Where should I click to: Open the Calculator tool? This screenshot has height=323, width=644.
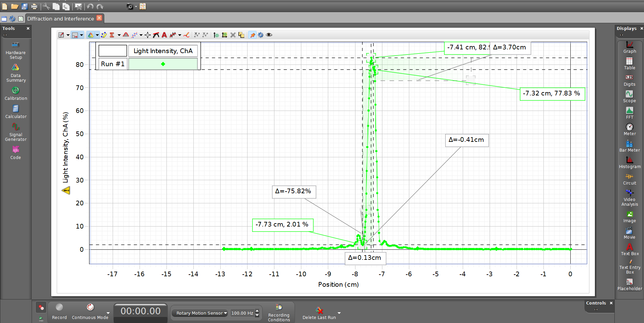(x=15, y=112)
